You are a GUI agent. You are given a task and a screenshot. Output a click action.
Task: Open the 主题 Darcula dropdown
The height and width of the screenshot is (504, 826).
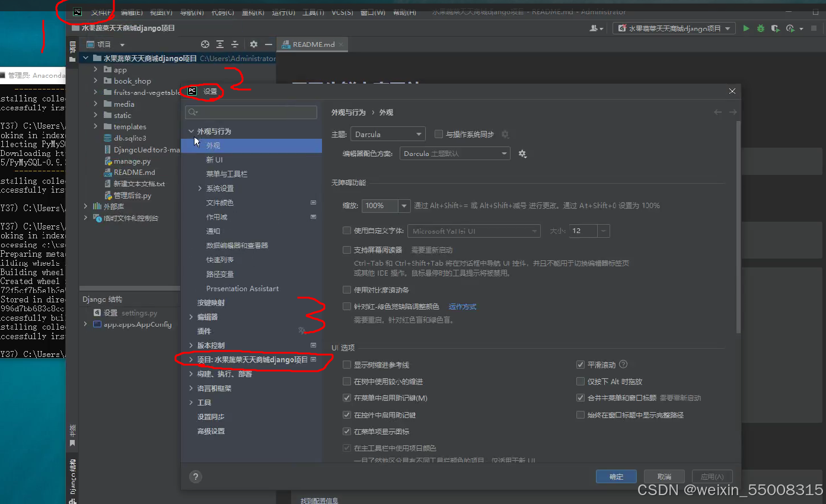pyautogui.click(x=388, y=135)
